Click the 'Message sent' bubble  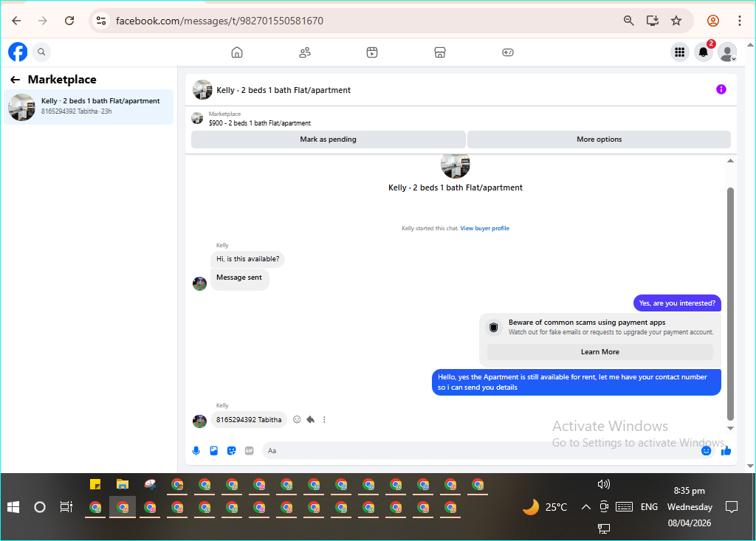tap(240, 279)
